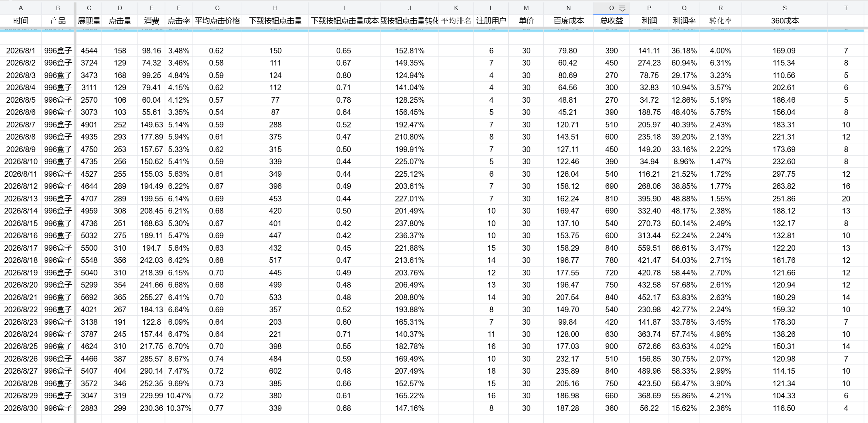Click the 转化率 header cell
Viewport: 868px width, 423px height.
point(720,21)
